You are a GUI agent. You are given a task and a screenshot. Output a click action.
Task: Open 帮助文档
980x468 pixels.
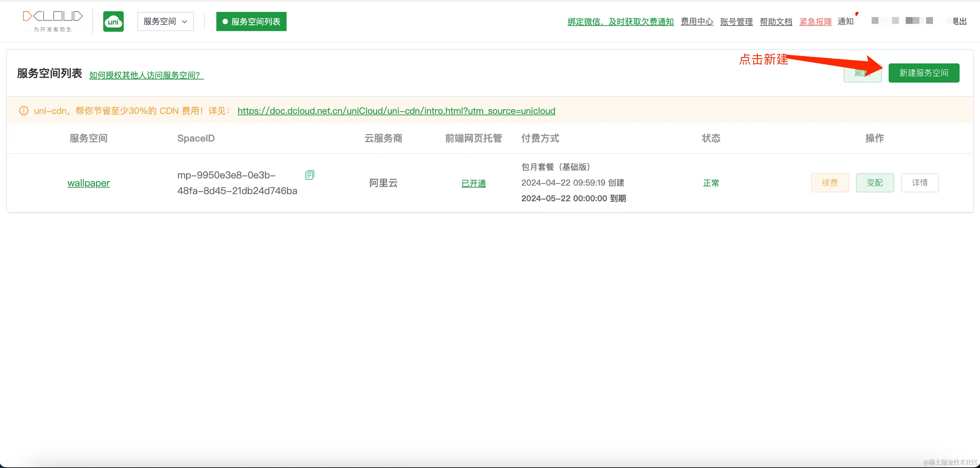[776, 22]
